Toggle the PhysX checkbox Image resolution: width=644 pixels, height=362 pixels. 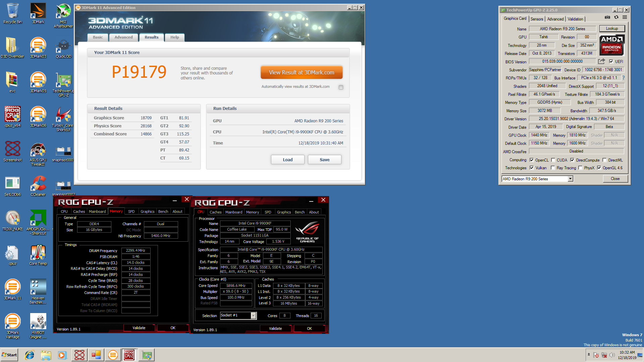(580, 168)
